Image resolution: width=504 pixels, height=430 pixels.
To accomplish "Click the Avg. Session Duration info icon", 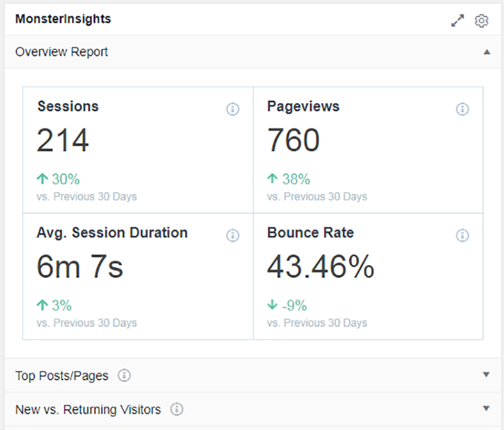I will point(232,235).
